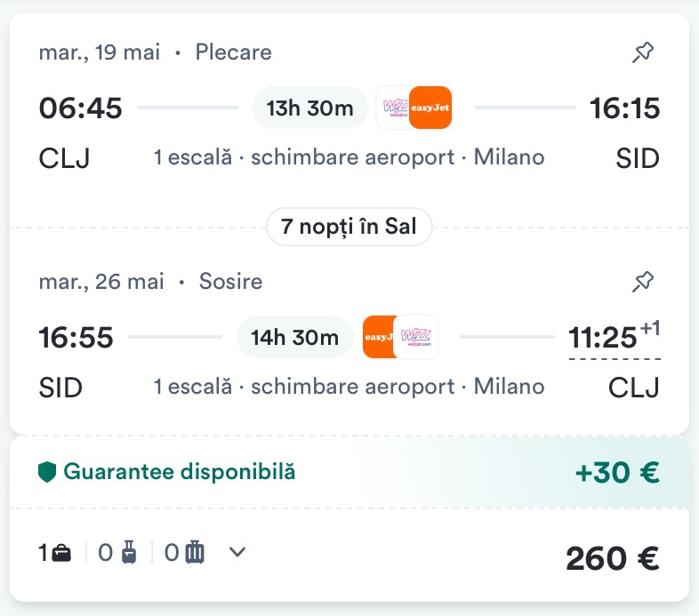Click the 13h 30m duration badge

pos(310,108)
